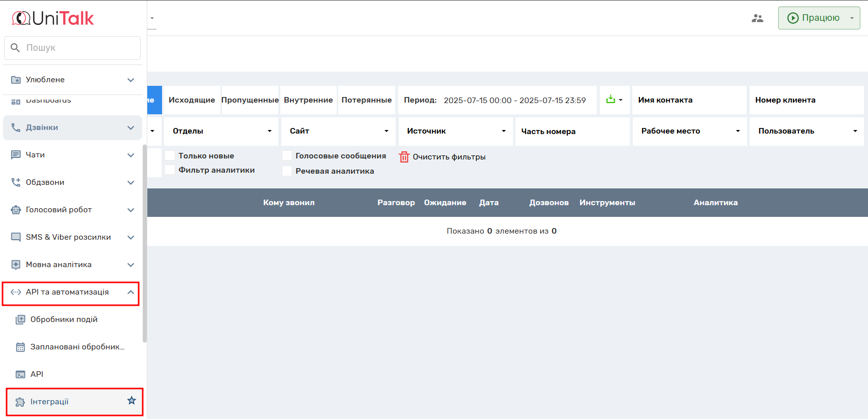Check the Голосовые сообщения checkbox
The height and width of the screenshot is (419, 868).
coord(287,155)
